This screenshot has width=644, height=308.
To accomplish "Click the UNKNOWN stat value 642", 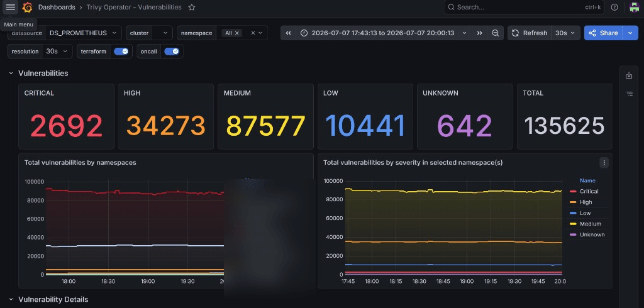I will [465, 126].
